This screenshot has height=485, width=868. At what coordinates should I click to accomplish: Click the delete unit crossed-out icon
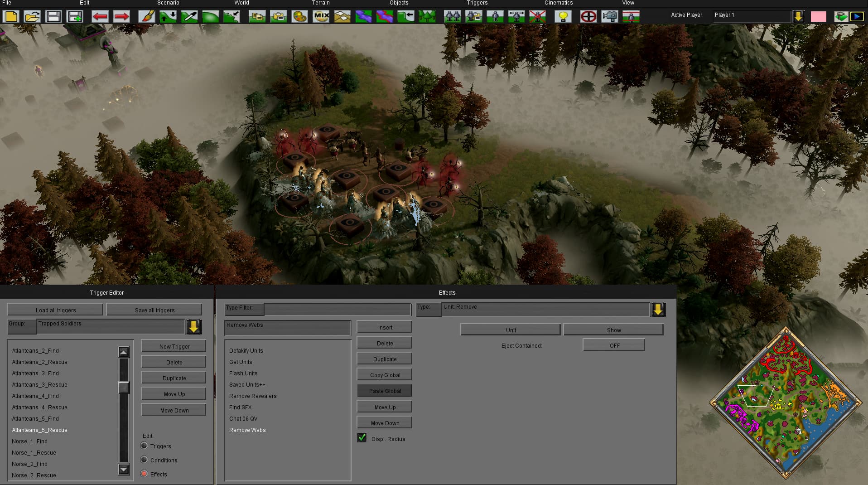coord(537,17)
